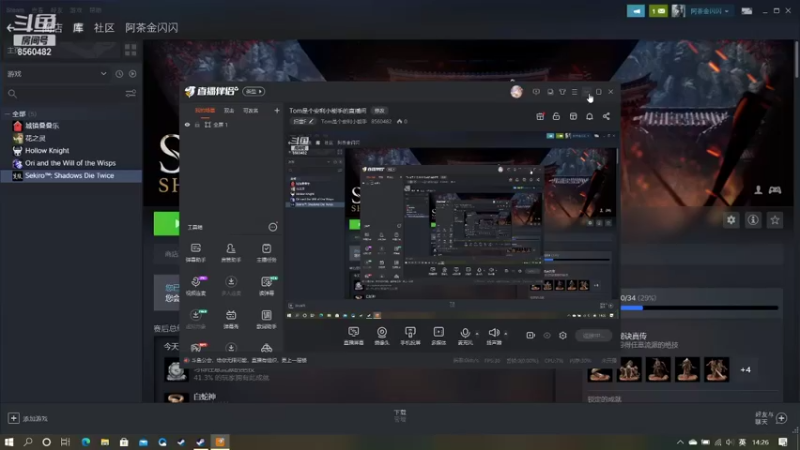Show hidden icons chevron in system tray
This screenshot has width=800, height=450.
tap(680, 442)
